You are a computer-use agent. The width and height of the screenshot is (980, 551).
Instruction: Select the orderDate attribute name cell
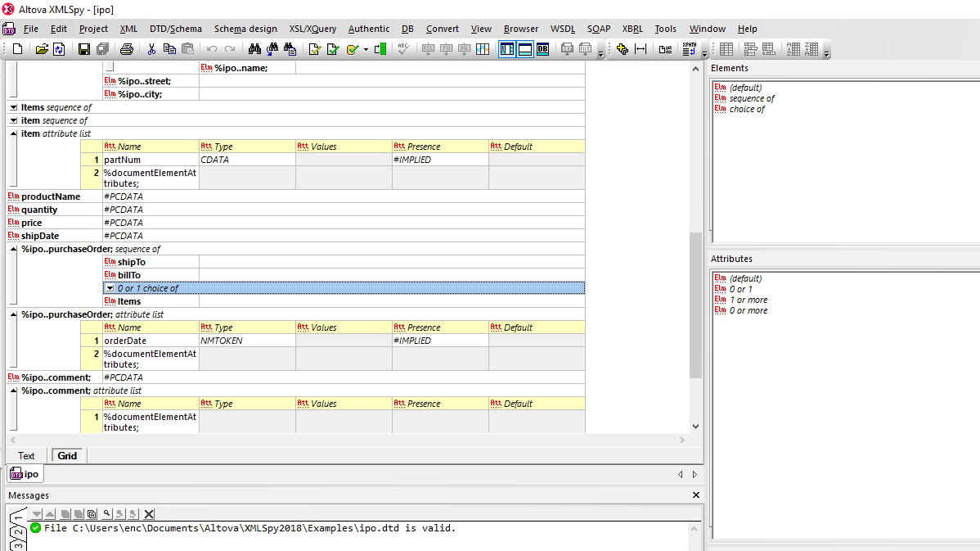pyautogui.click(x=151, y=341)
